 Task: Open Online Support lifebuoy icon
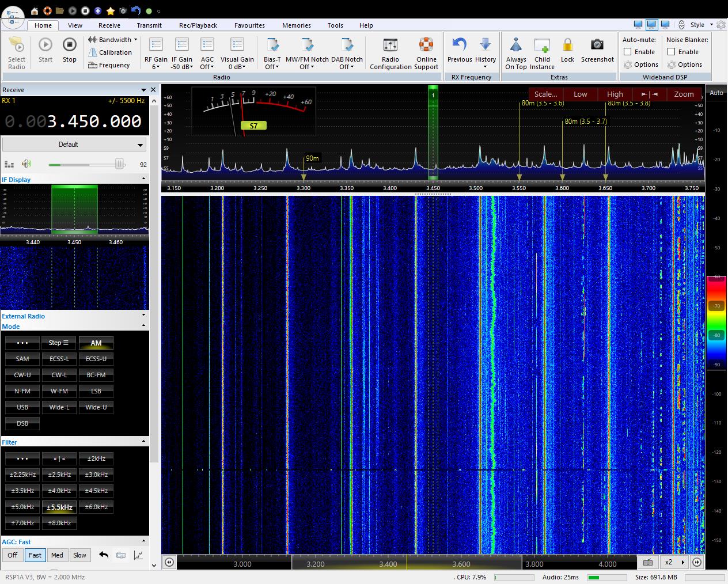pos(426,45)
